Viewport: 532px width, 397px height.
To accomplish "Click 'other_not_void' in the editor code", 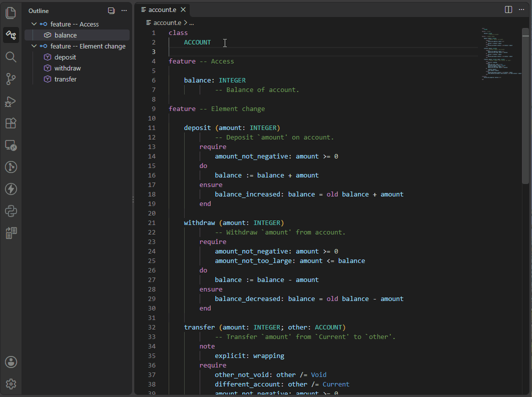I will (x=242, y=374).
